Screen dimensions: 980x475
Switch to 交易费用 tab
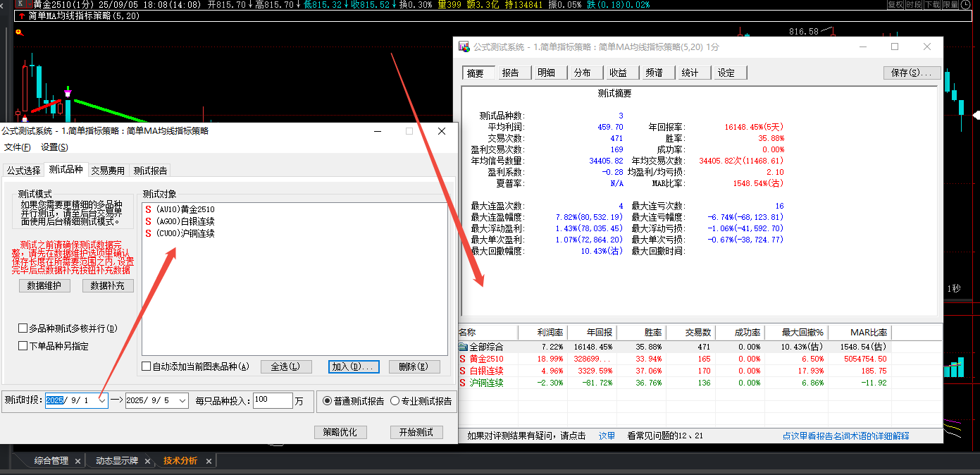[x=108, y=171]
